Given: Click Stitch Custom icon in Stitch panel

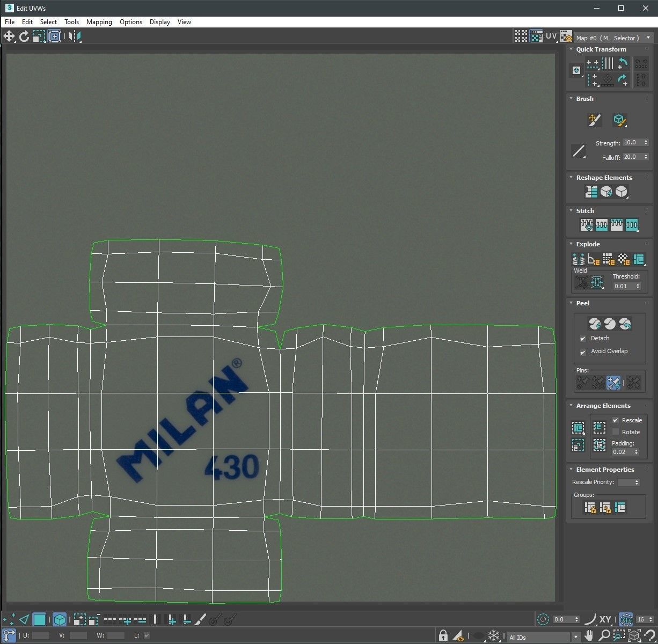Looking at the screenshot, I should pyautogui.click(x=632, y=225).
